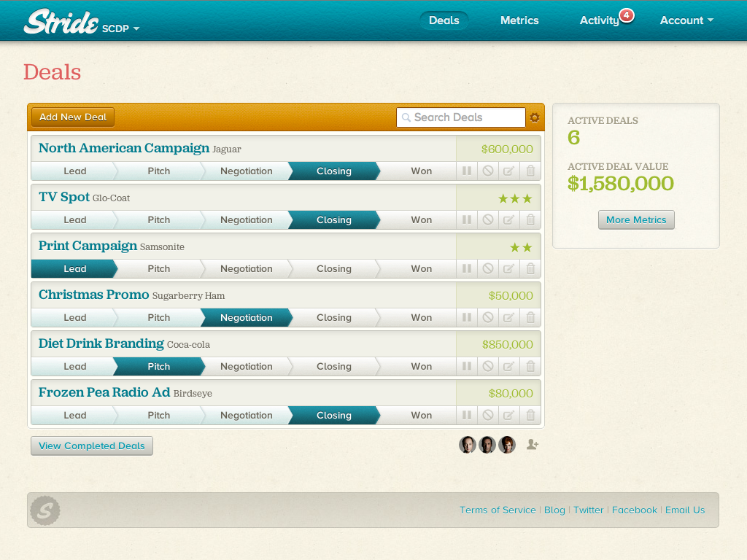Delete the Christmas Promo deal

(530, 318)
